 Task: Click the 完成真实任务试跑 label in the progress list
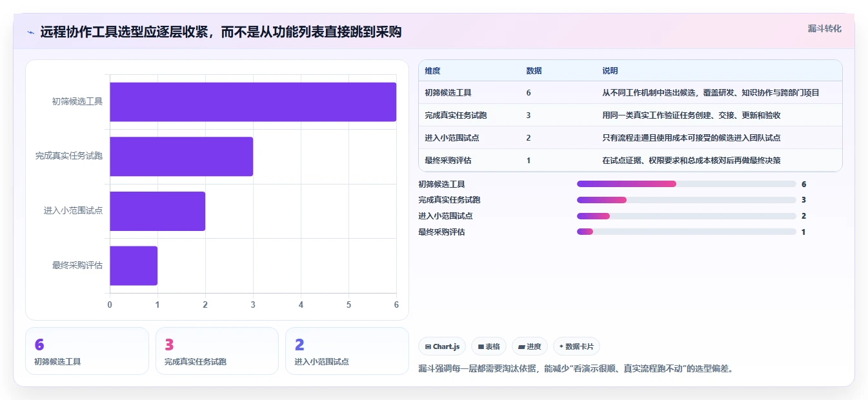[x=449, y=200]
